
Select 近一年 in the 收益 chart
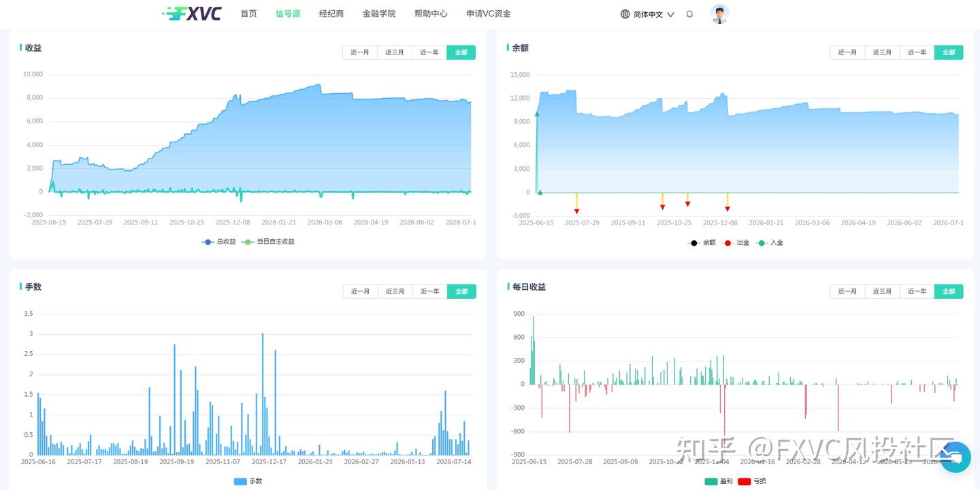(x=429, y=52)
